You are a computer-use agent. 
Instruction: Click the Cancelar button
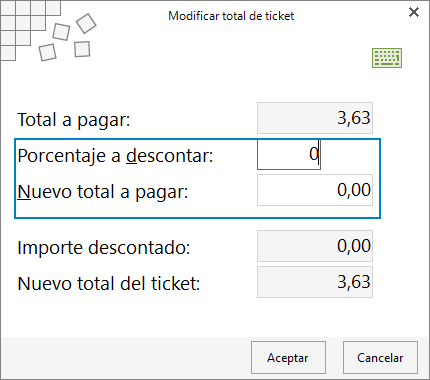(380, 357)
